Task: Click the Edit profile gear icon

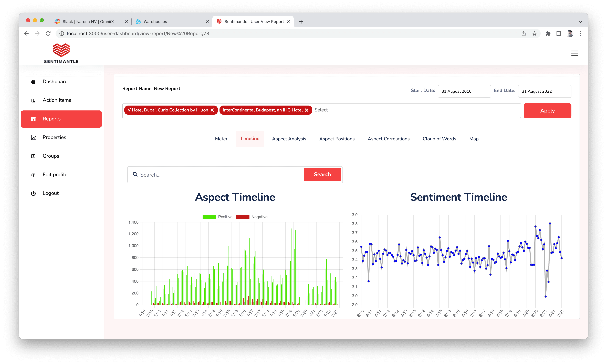Action: coord(33,175)
